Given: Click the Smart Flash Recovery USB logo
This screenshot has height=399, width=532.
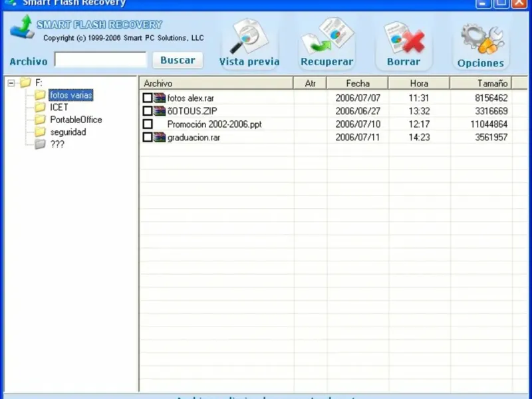Looking at the screenshot, I should click(22, 27).
